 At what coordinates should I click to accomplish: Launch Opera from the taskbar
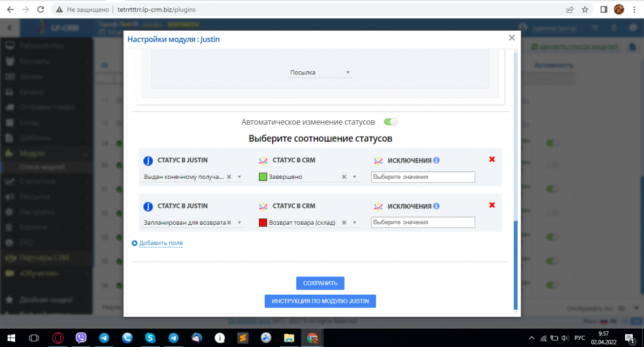58,338
